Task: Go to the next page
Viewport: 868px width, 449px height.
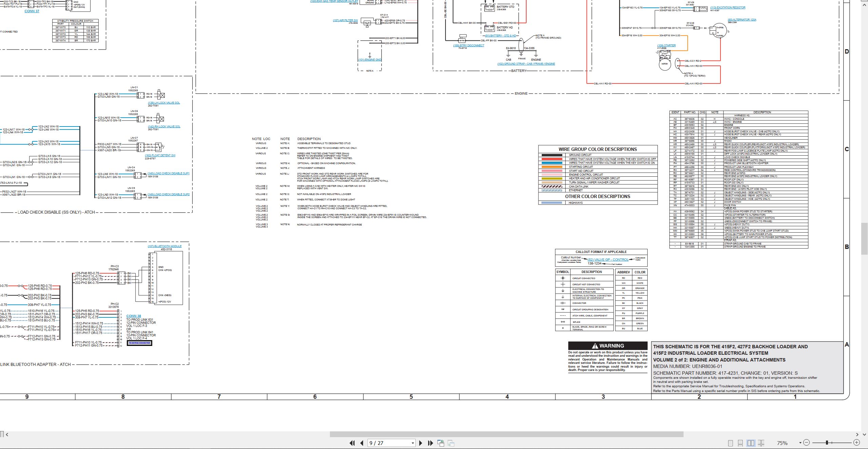Action: [x=421, y=443]
